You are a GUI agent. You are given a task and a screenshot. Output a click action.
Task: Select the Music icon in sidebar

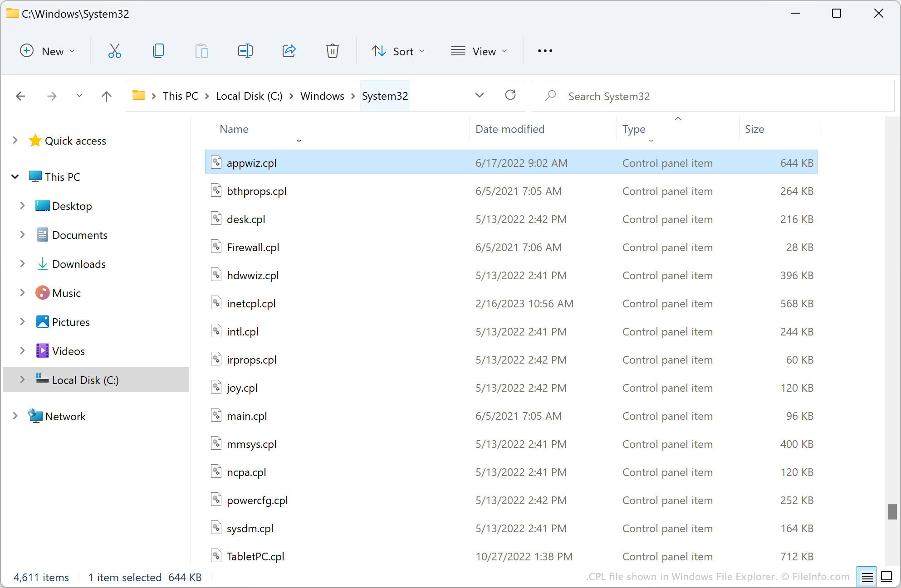pyautogui.click(x=43, y=293)
